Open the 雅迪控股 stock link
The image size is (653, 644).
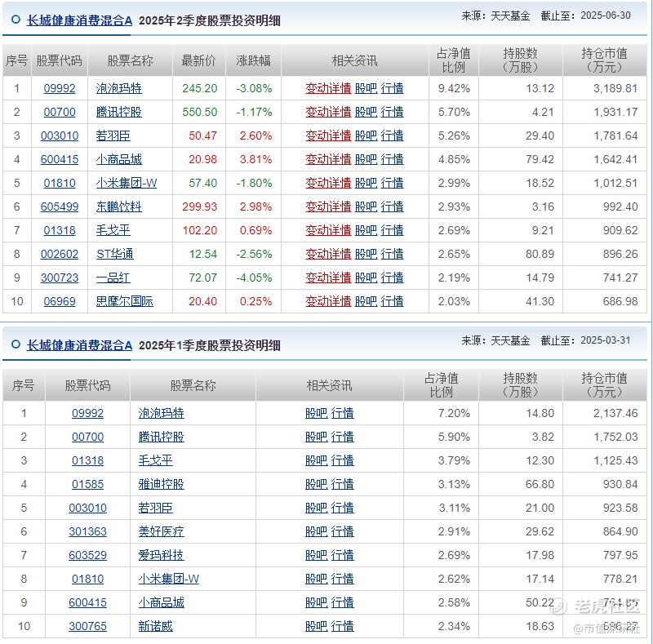(x=161, y=485)
